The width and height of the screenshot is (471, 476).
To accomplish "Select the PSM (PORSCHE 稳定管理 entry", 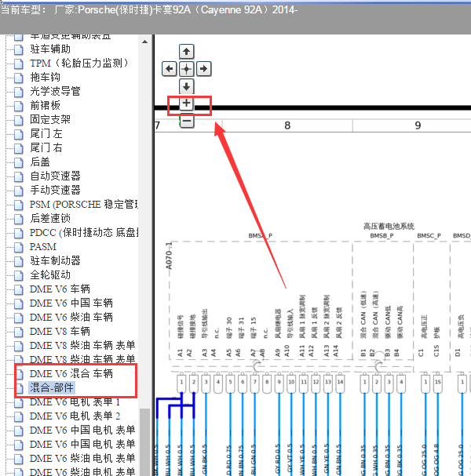I will tap(84, 205).
